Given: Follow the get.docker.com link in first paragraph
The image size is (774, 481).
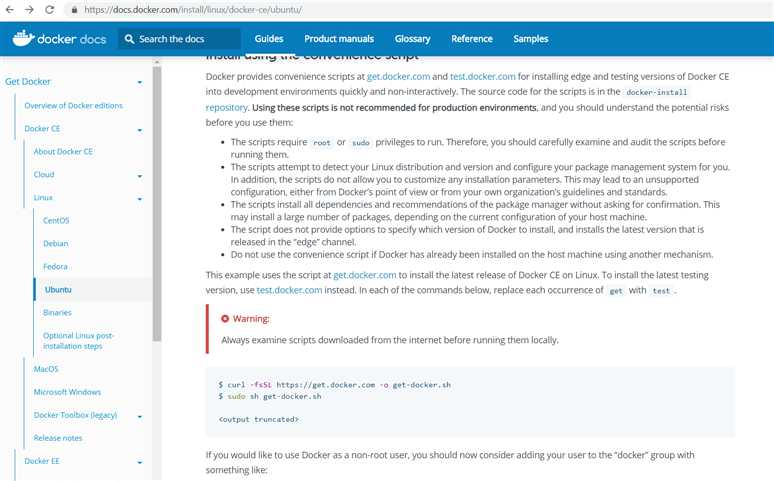Looking at the screenshot, I should [398, 77].
